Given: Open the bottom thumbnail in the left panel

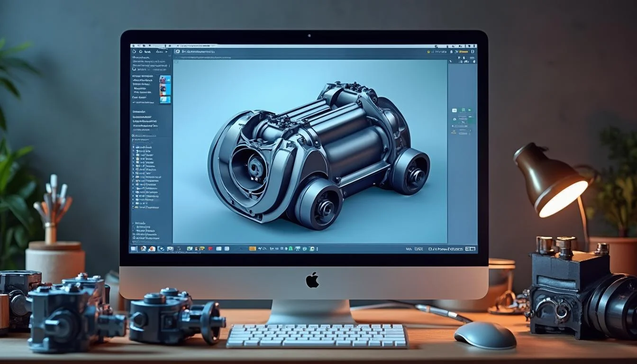Looking at the screenshot, I should tap(165, 100).
